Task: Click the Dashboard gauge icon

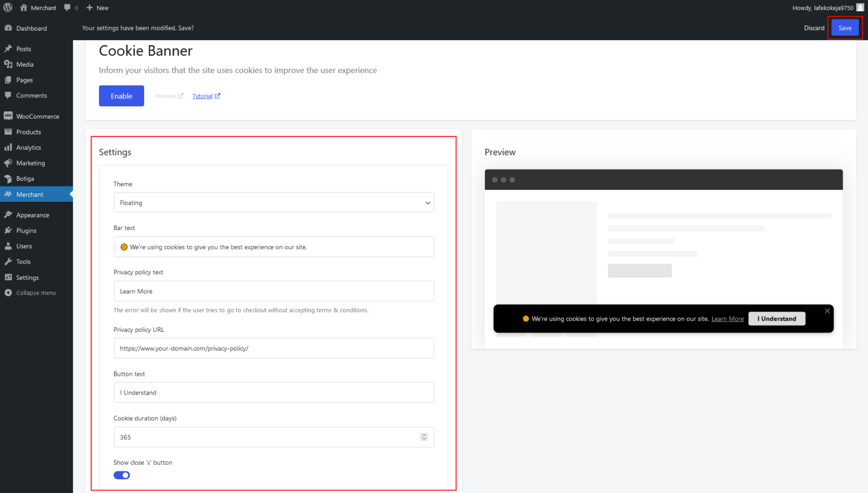Action: click(x=8, y=28)
